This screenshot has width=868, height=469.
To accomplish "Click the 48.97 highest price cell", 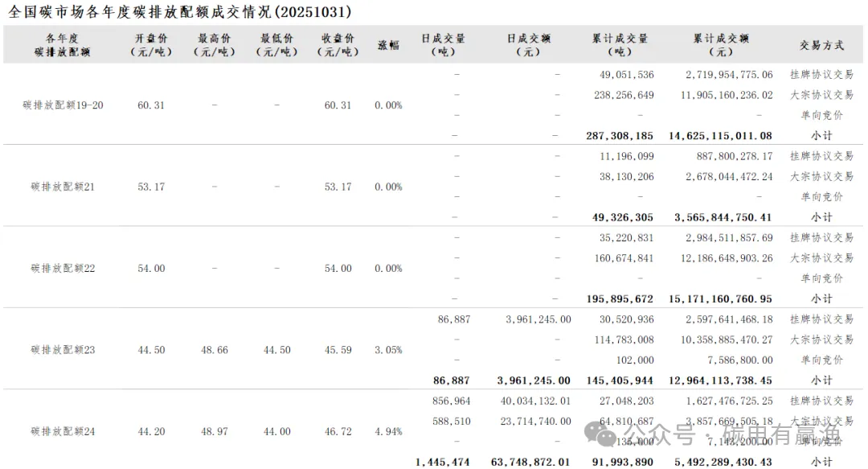I will point(214,432).
